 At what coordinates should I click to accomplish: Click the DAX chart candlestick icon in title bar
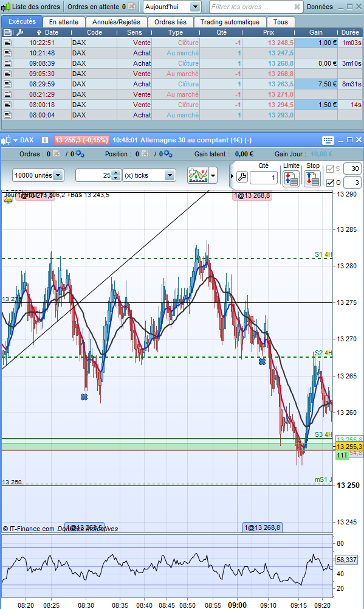6,140
